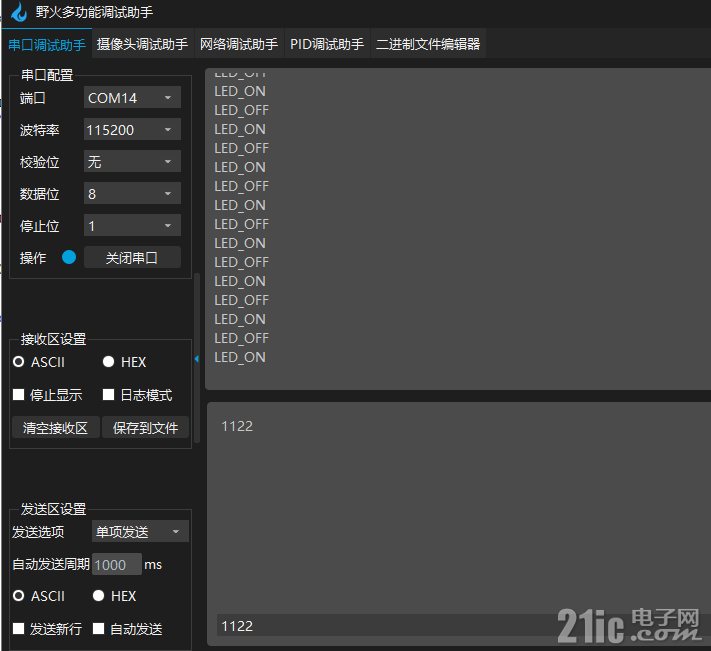
Task: Open the COM14 port dropdown
Action: point(132,97)
